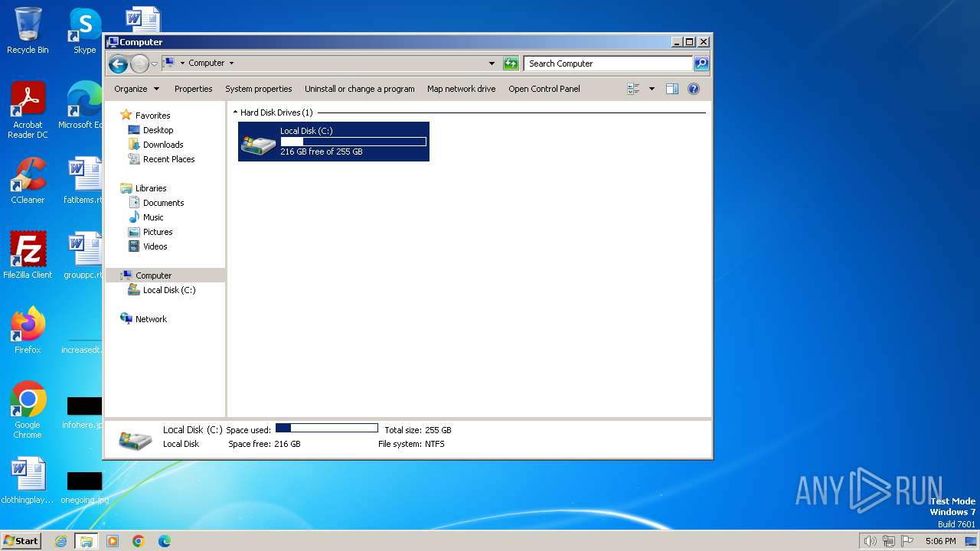This screenshot has width=980, height=551.
Task: Toggle the preview pane
Action: tap(672, 89)
